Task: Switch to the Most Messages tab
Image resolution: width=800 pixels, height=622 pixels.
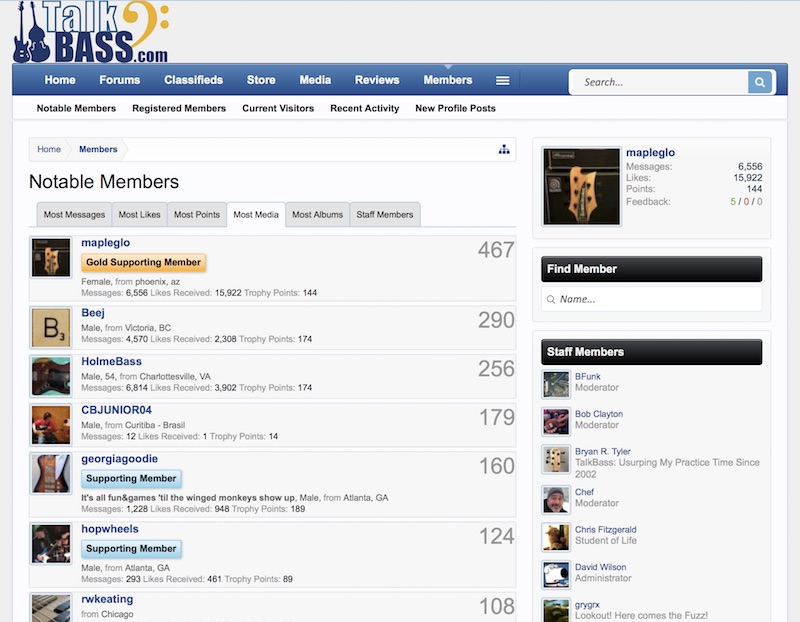Action: point(74,215)
